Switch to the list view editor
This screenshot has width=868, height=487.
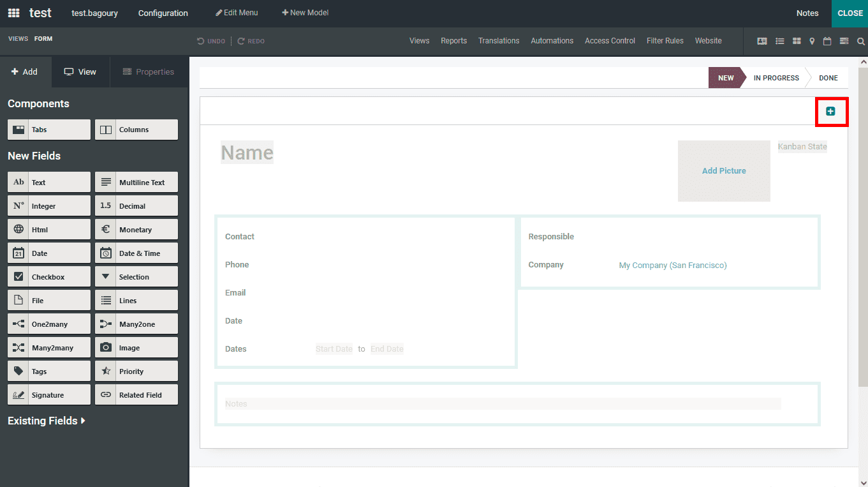779,40
